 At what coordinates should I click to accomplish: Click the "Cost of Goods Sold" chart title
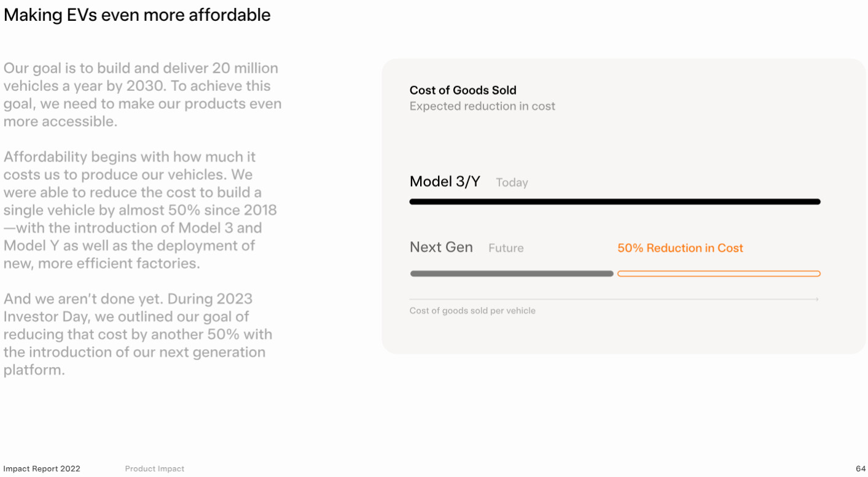coord(463,90)
